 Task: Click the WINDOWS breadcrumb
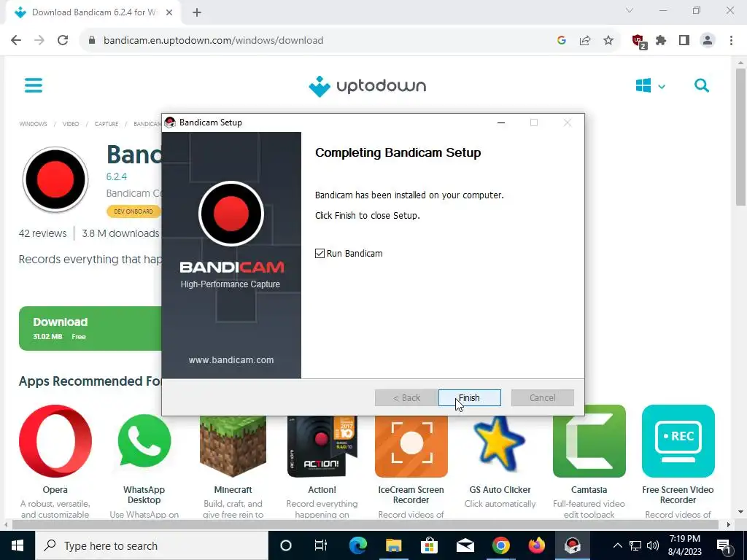pos(33,124)
